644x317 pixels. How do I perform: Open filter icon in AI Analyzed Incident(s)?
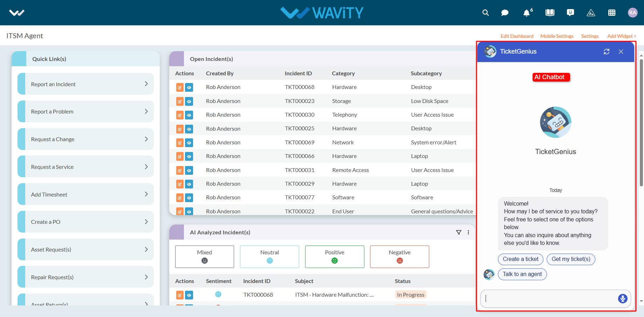tap(459, 232)
